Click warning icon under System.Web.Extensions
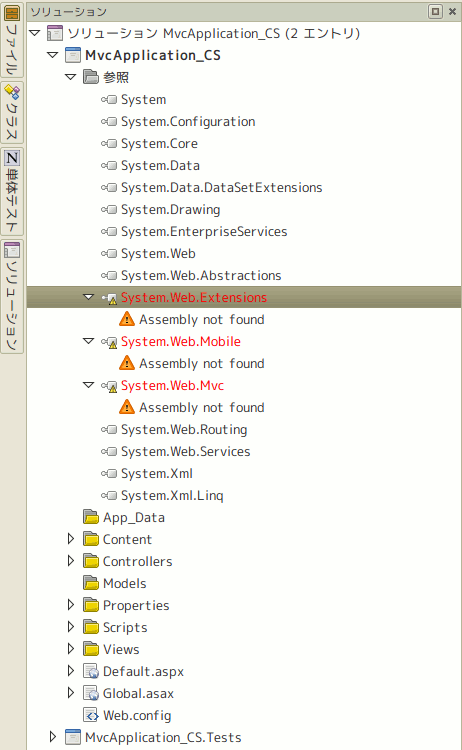 (x=127, y=319)
